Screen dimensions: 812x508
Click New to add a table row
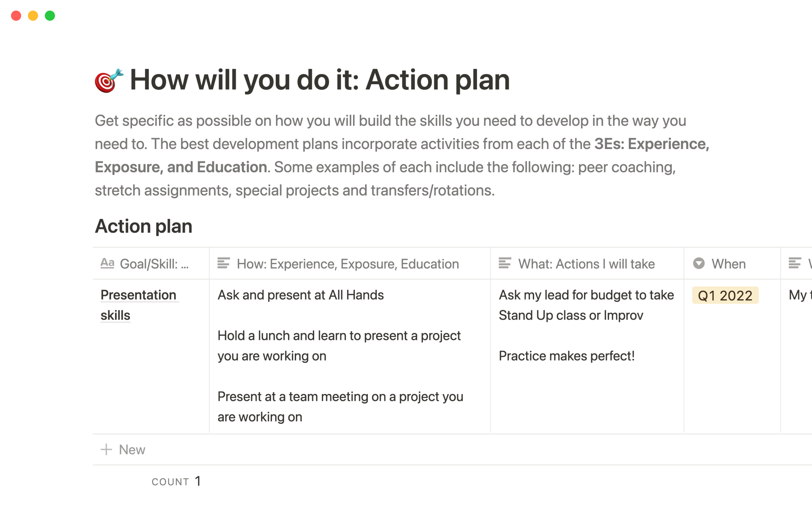pyautogui.click(x=132, y=450)
